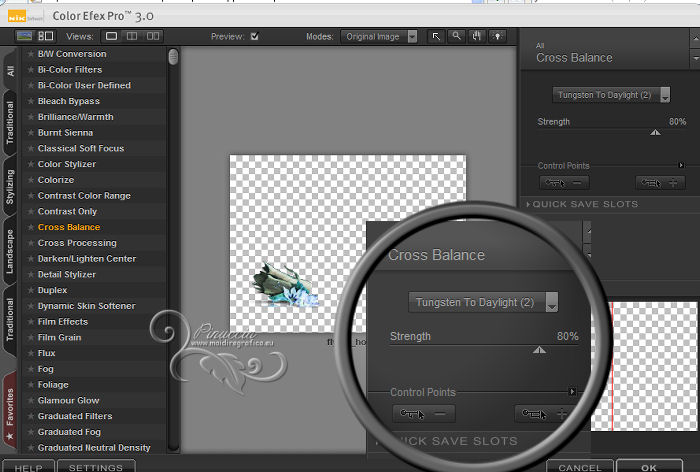Toggle favorite star for Colorize
Viewport: 700px width, 472px height.
tap(30, 180)
